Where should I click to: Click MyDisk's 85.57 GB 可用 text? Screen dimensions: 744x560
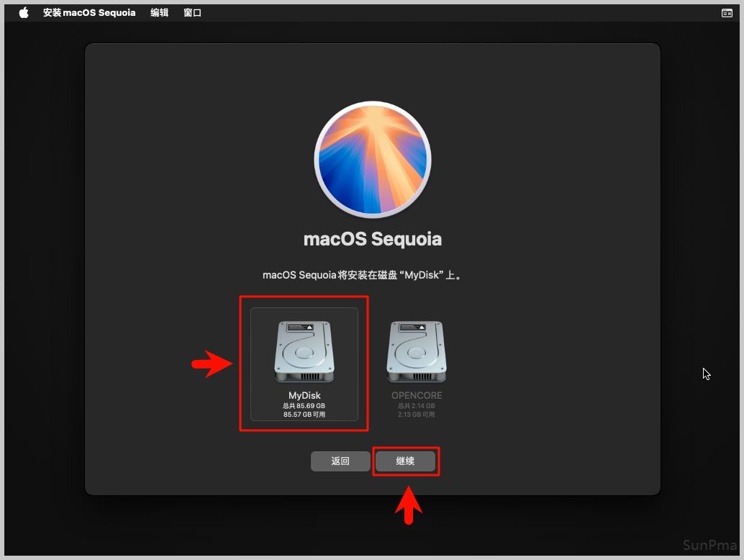point(304,415)
